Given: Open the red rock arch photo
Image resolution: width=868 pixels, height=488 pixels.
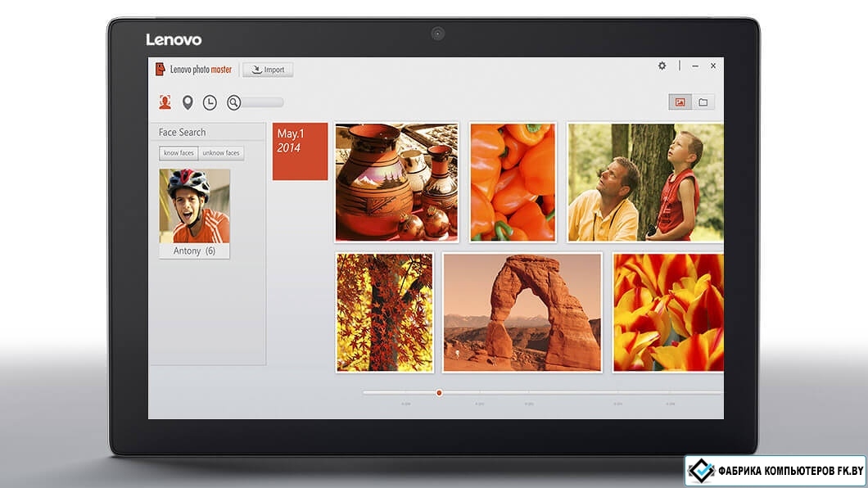Looking at the screenshot, I should [x=522, y=312].
